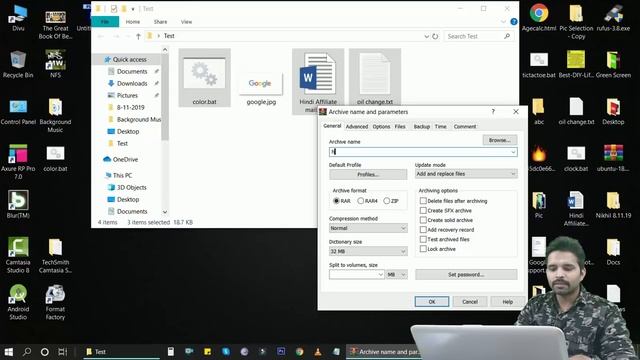Open Agecalc.html Chrome icon on desktop

point(539,18)
